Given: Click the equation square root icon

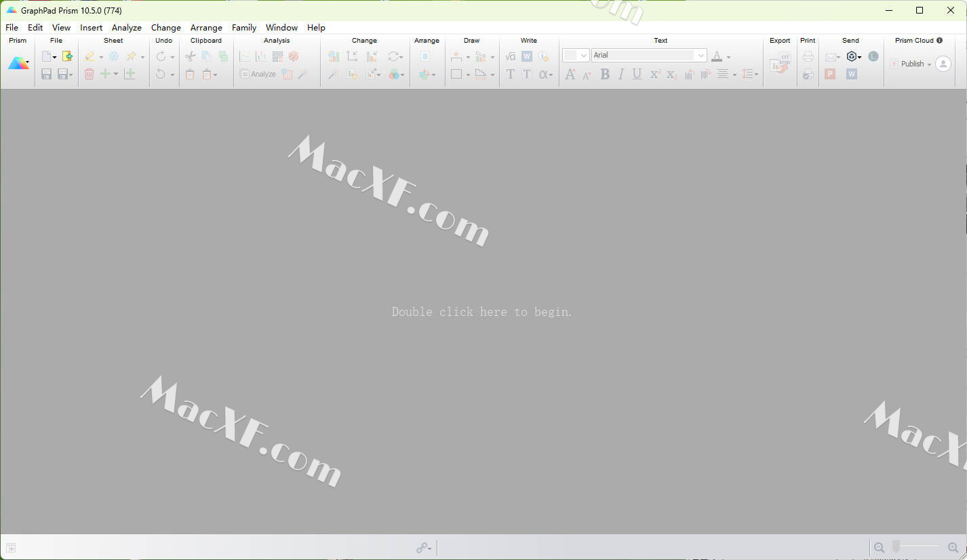Looking at the screenshot, I should [x=511, y=56].
